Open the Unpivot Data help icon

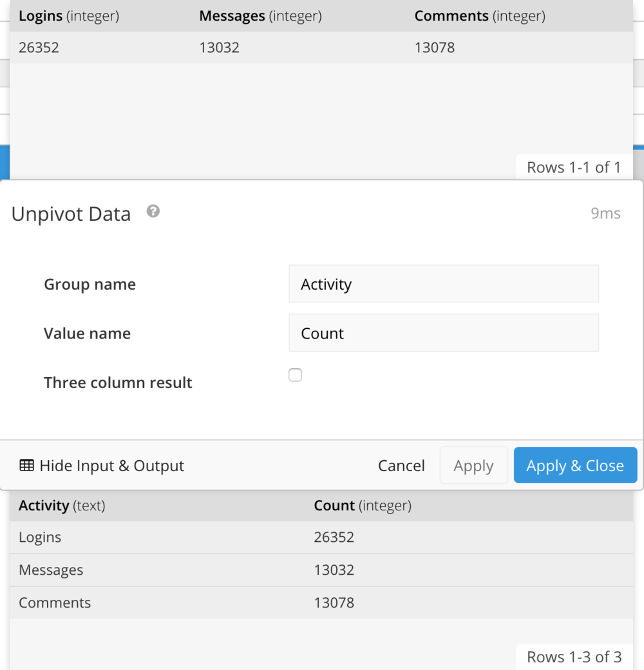point(153,211)
